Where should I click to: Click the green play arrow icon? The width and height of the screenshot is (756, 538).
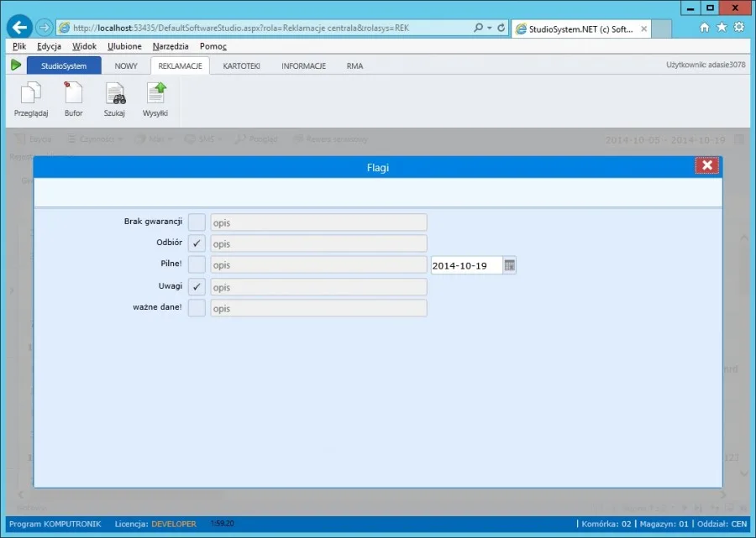(16, 65)
